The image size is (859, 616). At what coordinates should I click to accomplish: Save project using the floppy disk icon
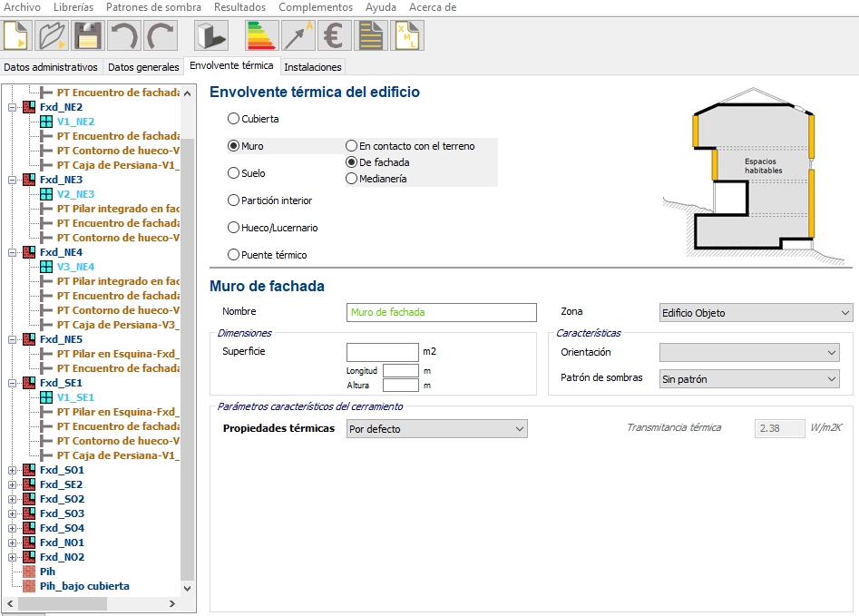pyautogui.click(x=87, y=36)
